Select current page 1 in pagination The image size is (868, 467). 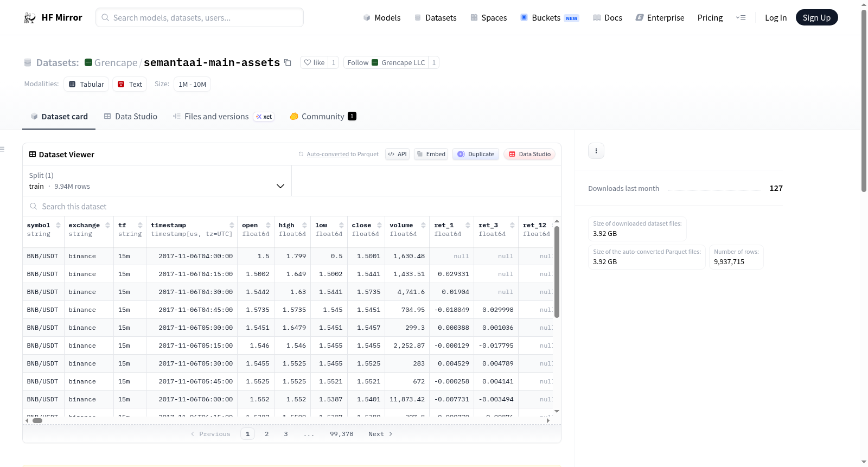click(248, 434)
